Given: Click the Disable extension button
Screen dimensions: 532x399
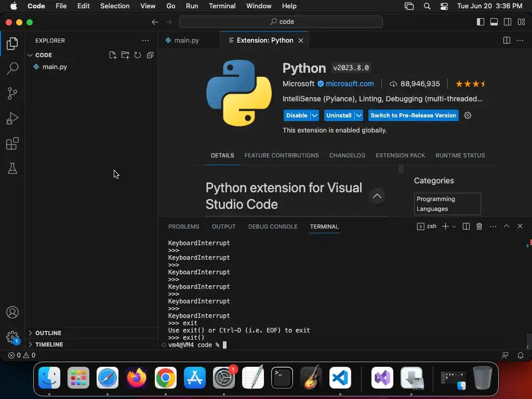Looking at the screenshot, I should pyautogui.click(x=297, y=115).
